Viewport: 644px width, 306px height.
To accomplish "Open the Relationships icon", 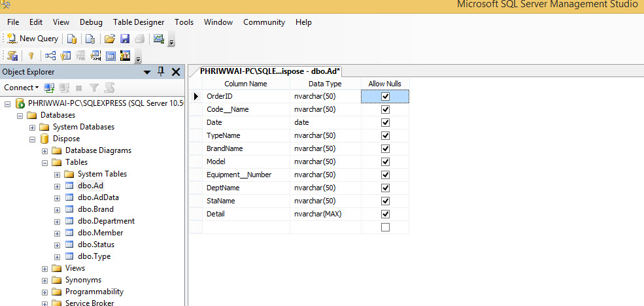I will point(50,56).
